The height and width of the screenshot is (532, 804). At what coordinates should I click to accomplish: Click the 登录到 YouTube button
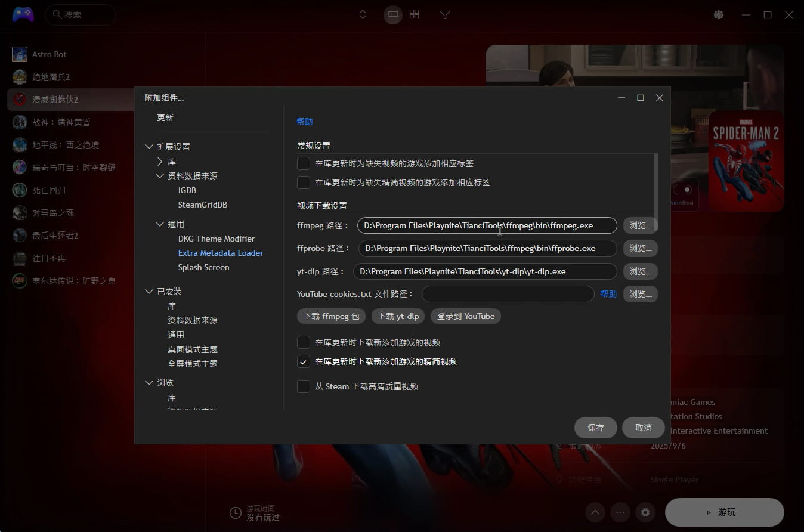tap(465, 316)
